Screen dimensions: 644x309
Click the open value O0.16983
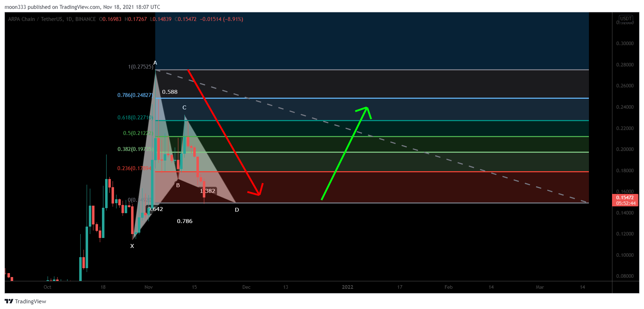[x=110, y=19]
